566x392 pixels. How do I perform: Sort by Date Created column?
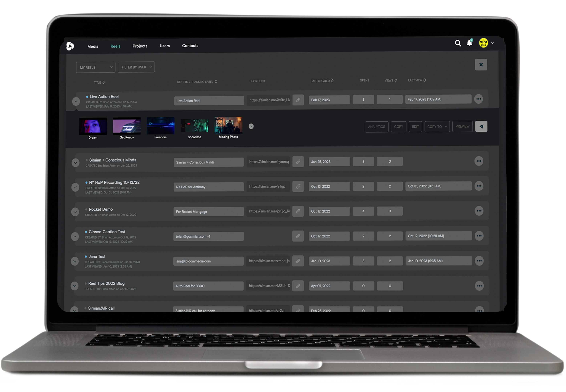[x=332, y=81]
